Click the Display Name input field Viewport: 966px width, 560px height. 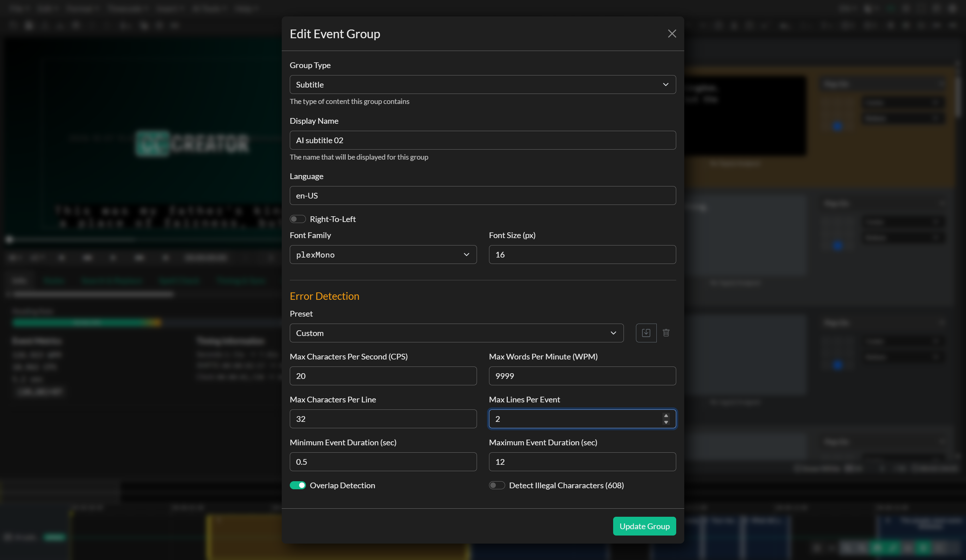(483, 140)
